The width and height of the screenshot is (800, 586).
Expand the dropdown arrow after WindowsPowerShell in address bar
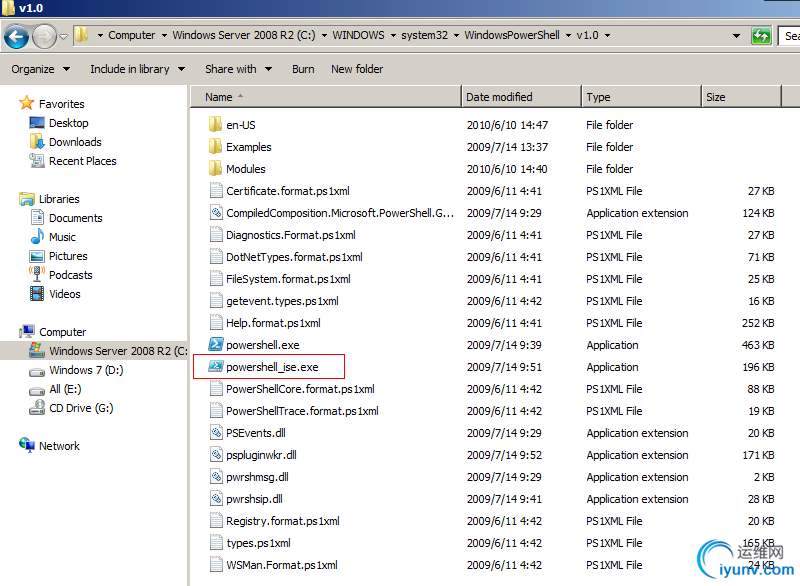[x=568, y=35]
